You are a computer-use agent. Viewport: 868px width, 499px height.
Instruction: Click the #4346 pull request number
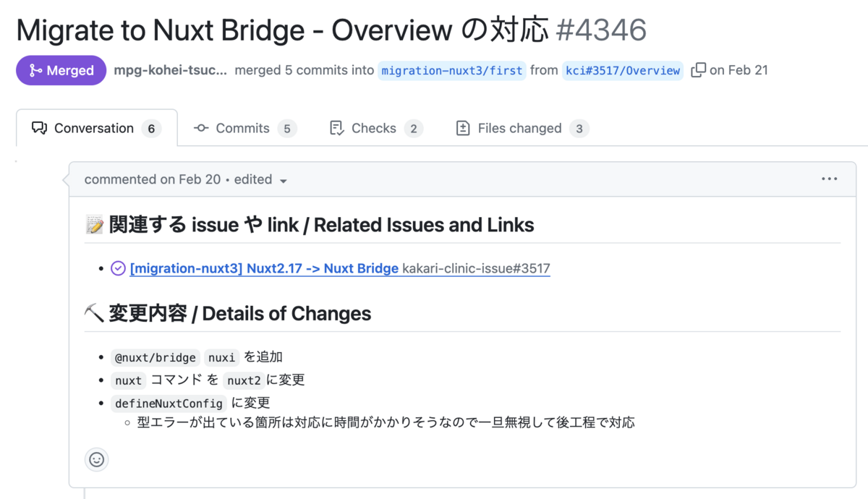[602, 30]
